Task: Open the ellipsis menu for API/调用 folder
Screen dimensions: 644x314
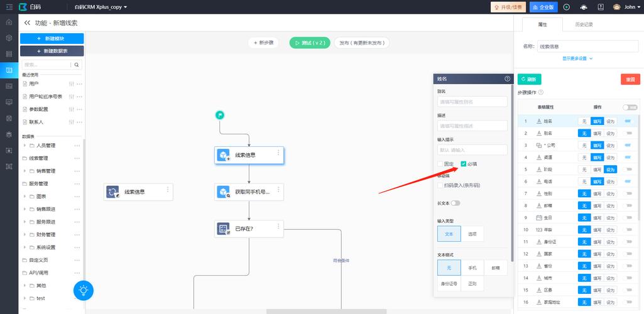Action: pos(77,273)
